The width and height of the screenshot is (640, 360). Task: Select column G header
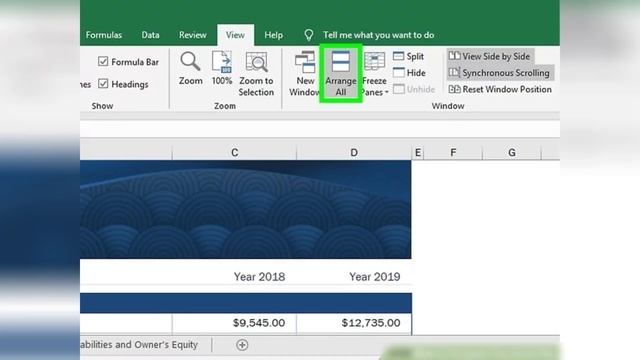pyautogui.click(x=512, y=152)
